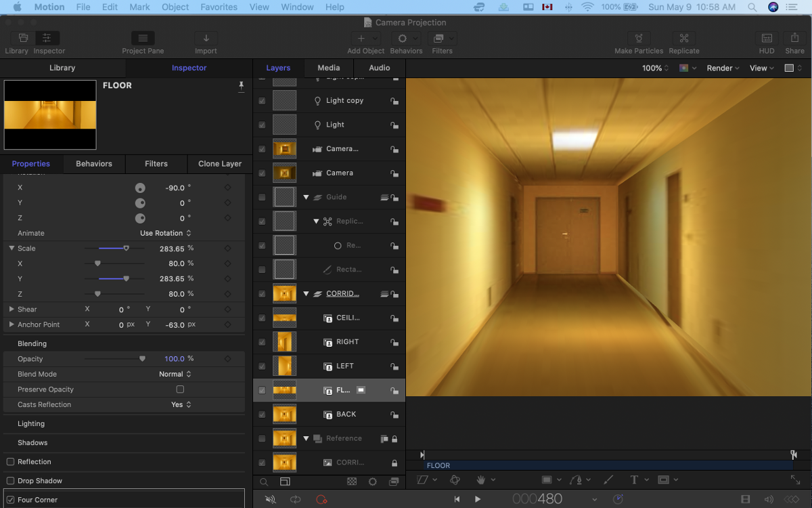Switch to the Media tab

pyautogui.click(x=329, y=68)
